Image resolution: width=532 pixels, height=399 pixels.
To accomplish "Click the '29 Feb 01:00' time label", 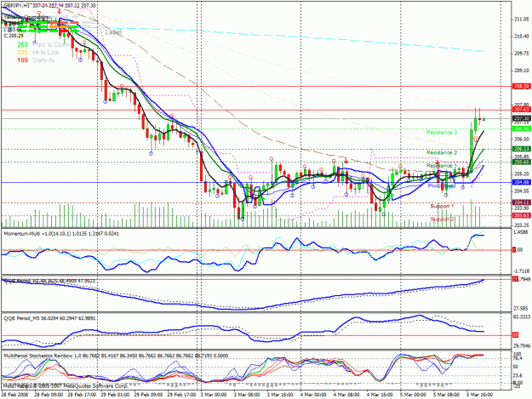I will point(115,395).
